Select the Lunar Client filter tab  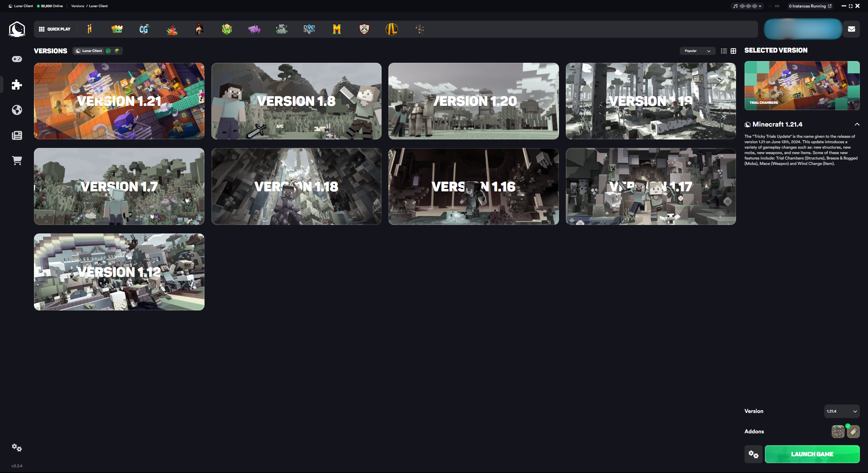89,51
